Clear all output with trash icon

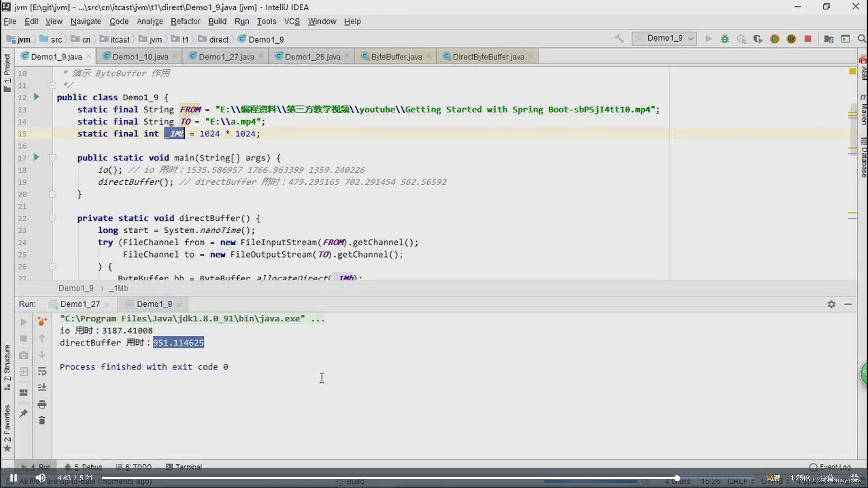pyautogui.click(x=42, y=420)
